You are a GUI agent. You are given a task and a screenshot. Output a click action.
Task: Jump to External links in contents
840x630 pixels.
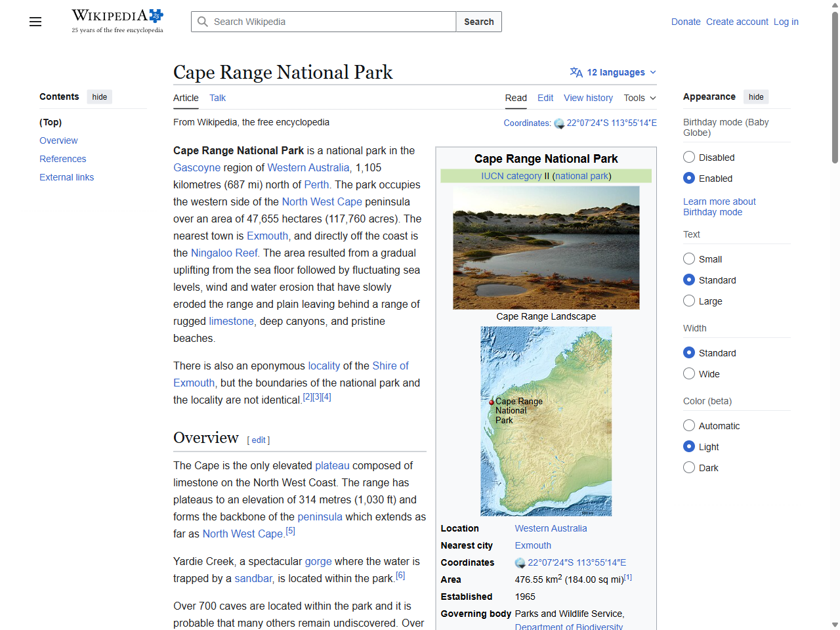[67, 177]
